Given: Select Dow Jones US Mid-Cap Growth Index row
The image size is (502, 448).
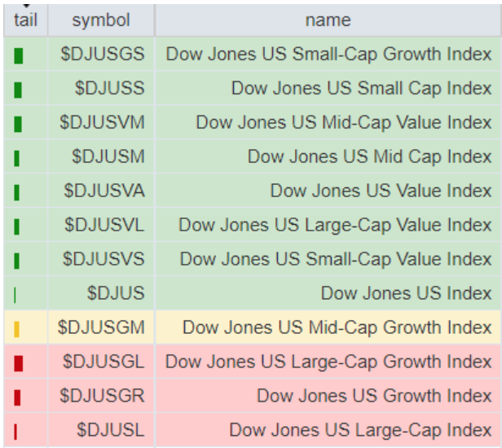Looking at the screenshot, I should (337, 327).
